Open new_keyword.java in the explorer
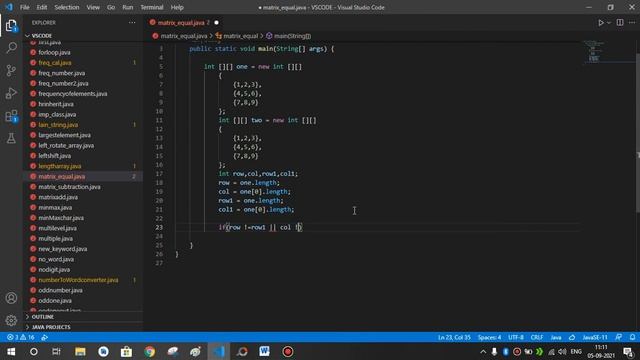Viewport: 640px width, 360px height. (x=62, y=249)
